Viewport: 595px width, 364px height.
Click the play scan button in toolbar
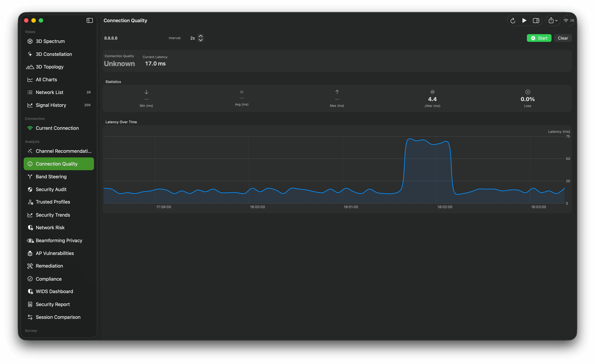524,20
